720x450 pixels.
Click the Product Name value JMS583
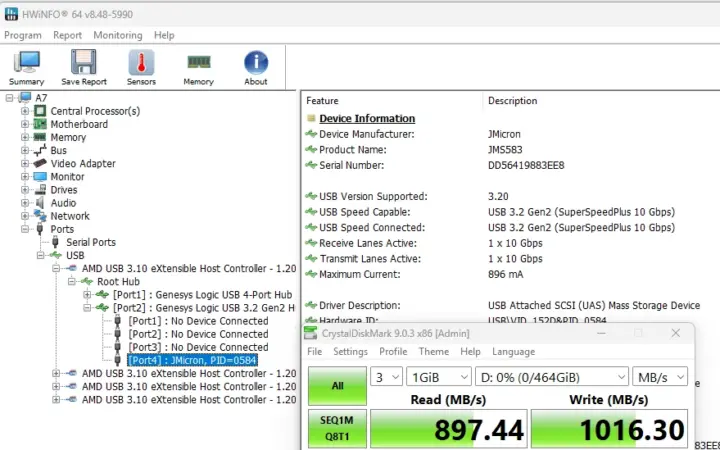click(x=505, y=150)
